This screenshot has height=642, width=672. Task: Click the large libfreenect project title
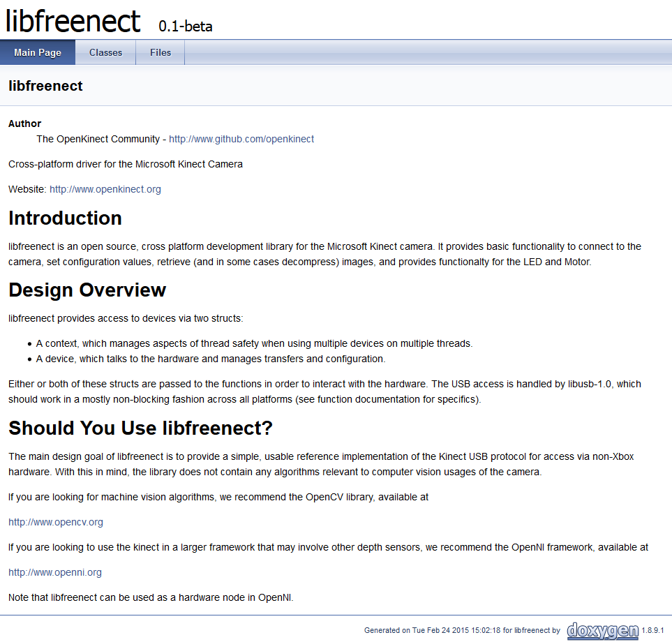[73, 21]
